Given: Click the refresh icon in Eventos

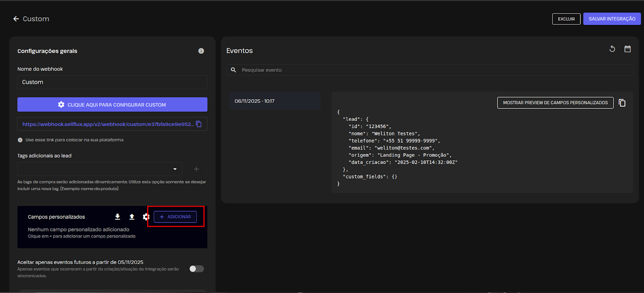Looking at the screenshot, I should point(612,49).
